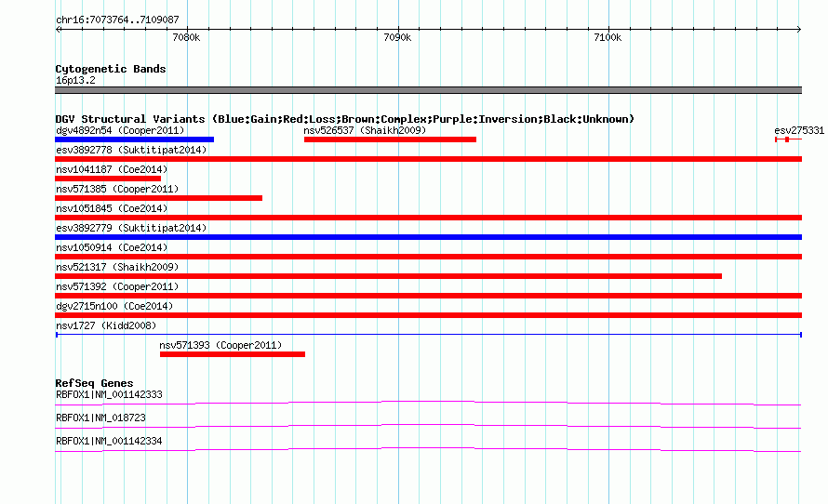
Task: Click the ruler's right arrow end
Action: 799,29
